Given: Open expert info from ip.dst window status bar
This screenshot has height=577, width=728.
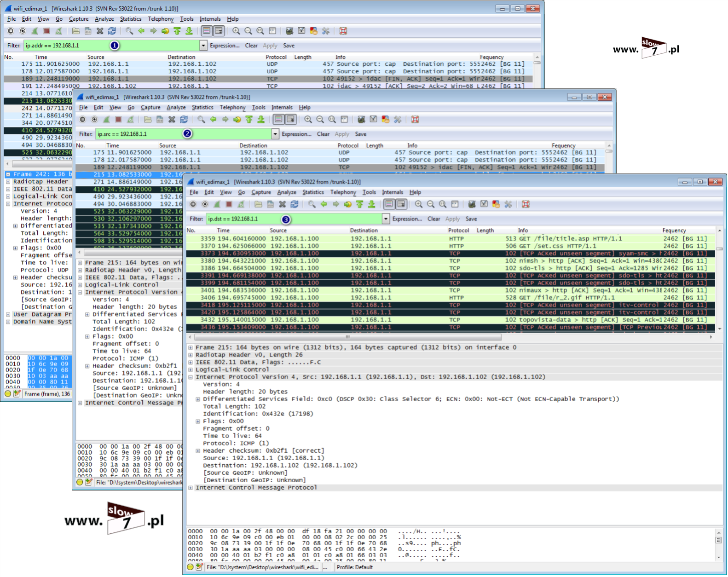Looking at the screenshot, I should 190,567.
